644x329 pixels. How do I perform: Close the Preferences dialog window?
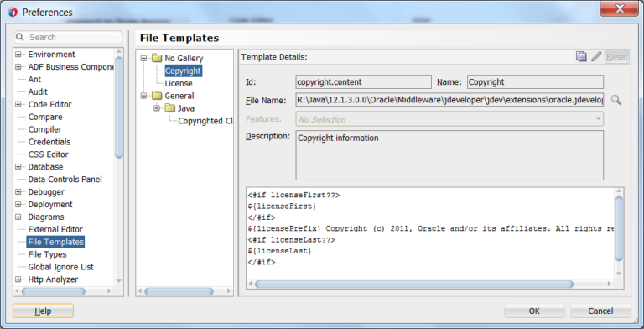pos(620,8)
